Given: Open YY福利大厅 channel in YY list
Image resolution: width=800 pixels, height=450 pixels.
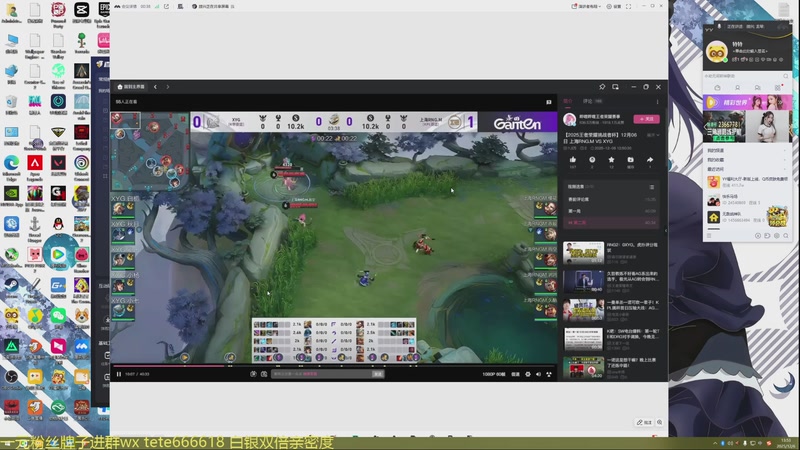Looking at the screenshot, I should [x=747, y=182].
